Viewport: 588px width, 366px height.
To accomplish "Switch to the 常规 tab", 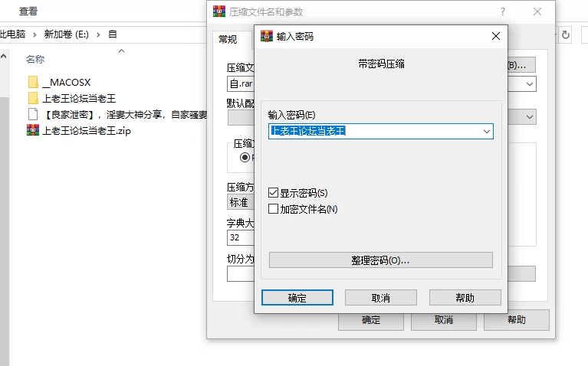I will tap(228, 39).
